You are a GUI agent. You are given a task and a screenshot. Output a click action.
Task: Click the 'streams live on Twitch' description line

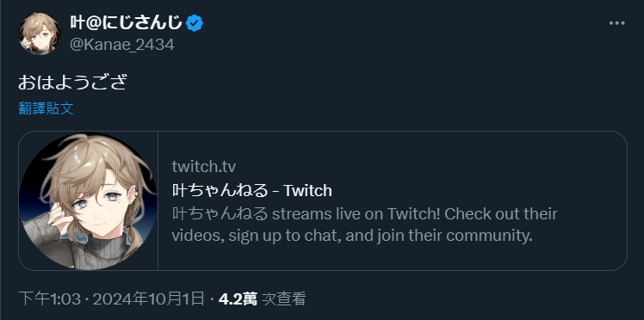click(364, 213)
